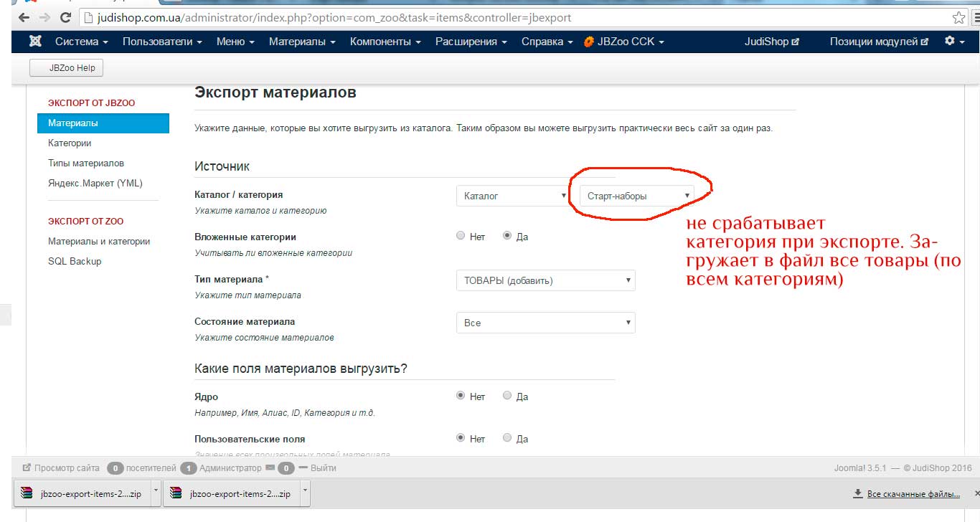Close the downloads bar
The width and height of the screenshot is (980, 522).
click(x=976, y=493)
